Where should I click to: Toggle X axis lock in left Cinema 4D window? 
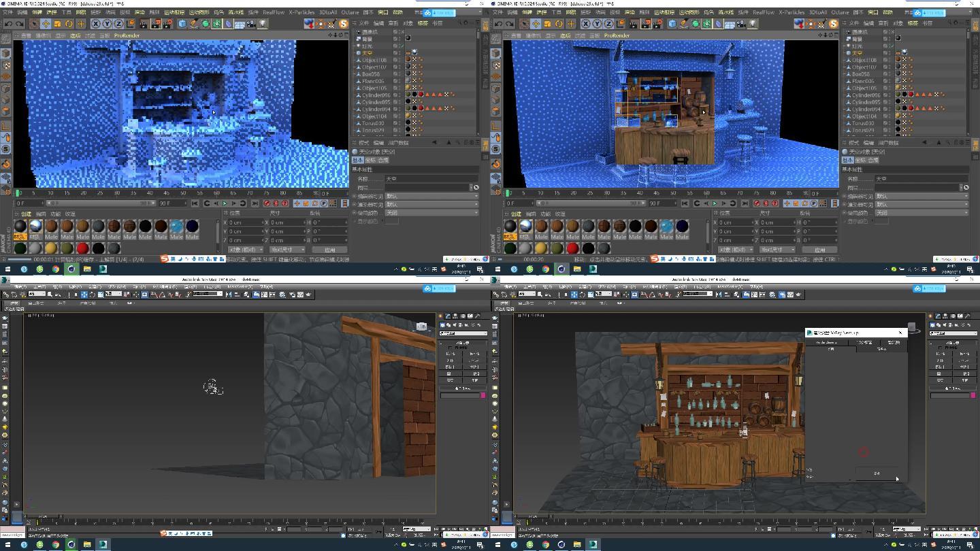click(x=95, y=23)
